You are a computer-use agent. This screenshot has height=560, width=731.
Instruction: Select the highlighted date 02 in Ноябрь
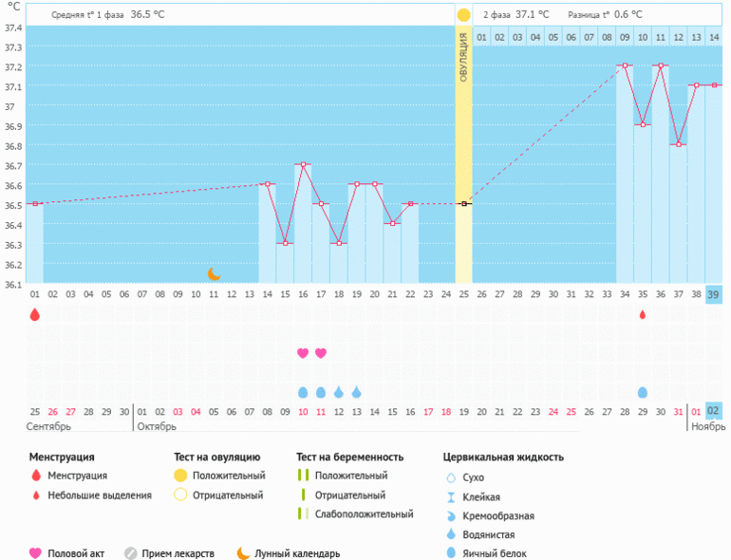pyautogui.click(x=714, y=411)
